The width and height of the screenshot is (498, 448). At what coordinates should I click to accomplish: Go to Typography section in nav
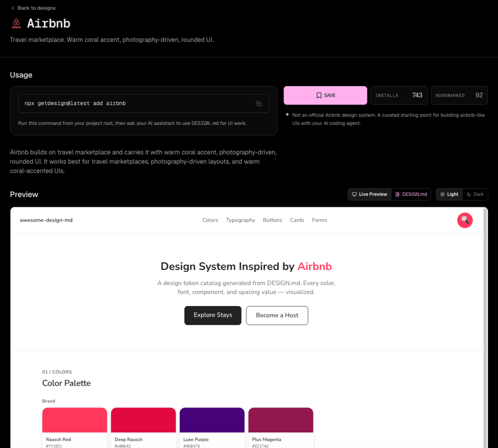coord(240,220)
